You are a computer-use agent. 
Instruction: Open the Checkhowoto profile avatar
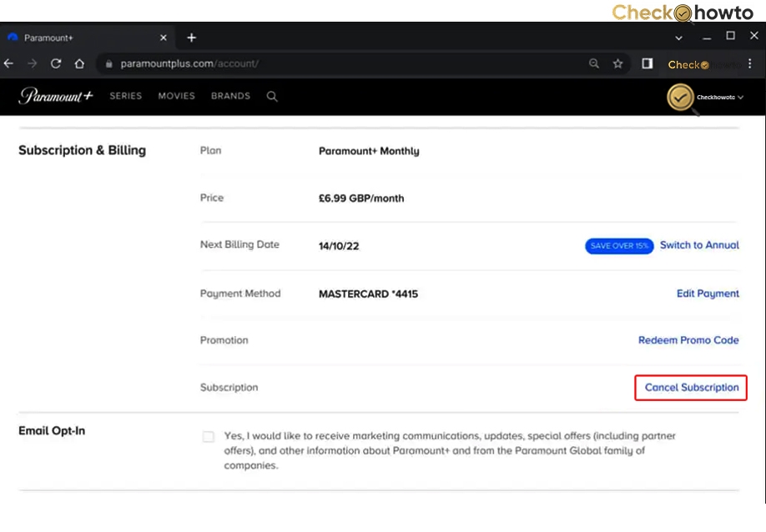point(680,97)
